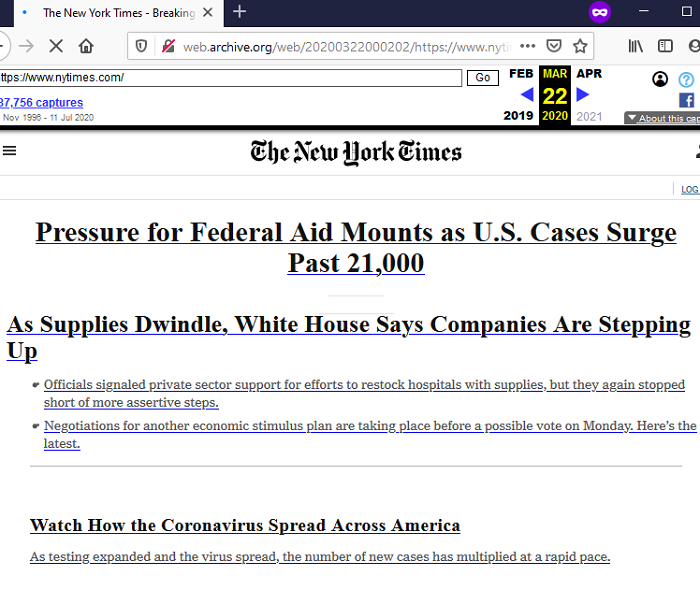This screenshot has height=590, width=700.
Task: Jump to APR capture month
Action: pyautogui.click(x=589, y=73)
